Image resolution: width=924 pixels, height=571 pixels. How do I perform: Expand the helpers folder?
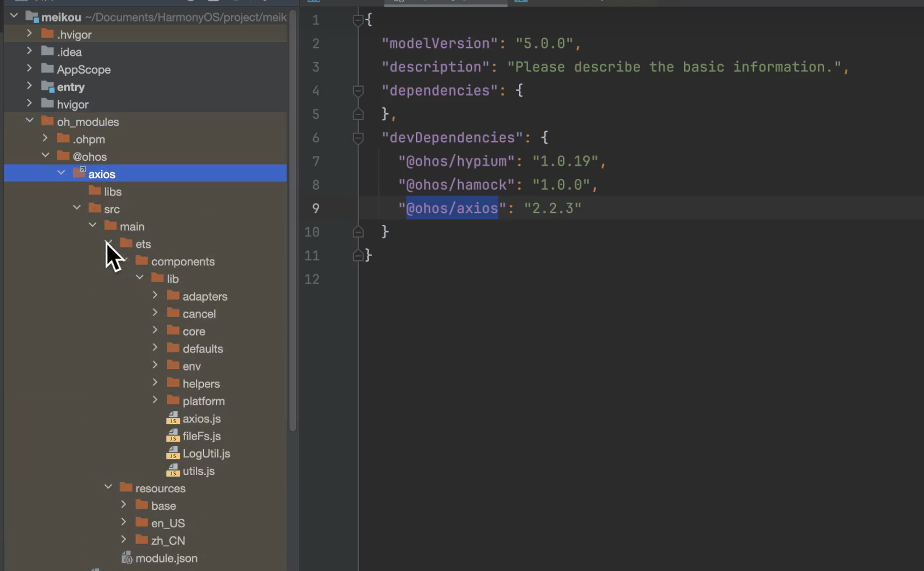tap(155, 383)
